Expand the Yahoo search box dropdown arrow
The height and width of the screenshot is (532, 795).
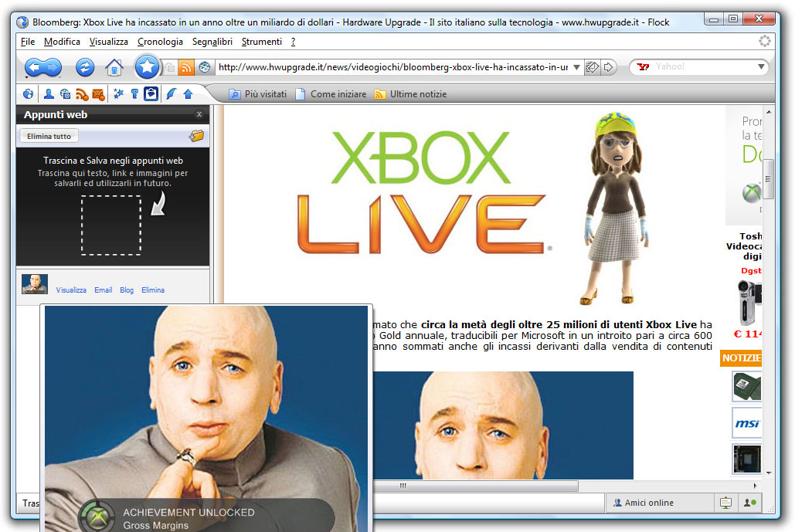point(760,67)
